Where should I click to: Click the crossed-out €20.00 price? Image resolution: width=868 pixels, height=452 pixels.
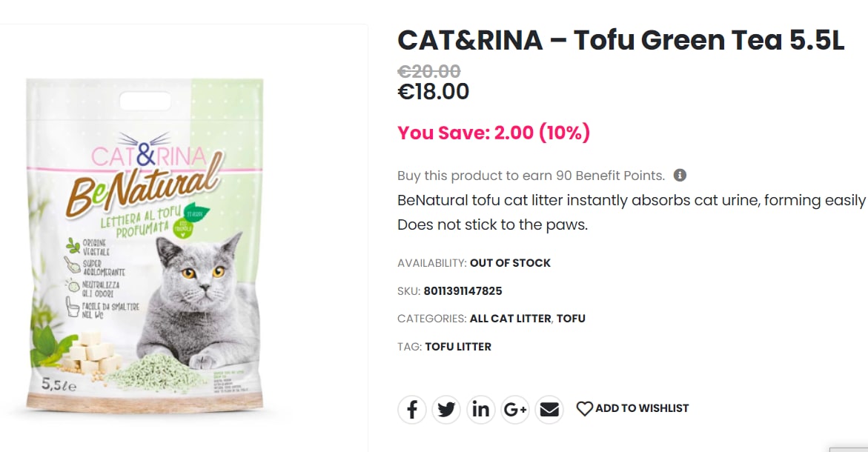click(429, 72)
